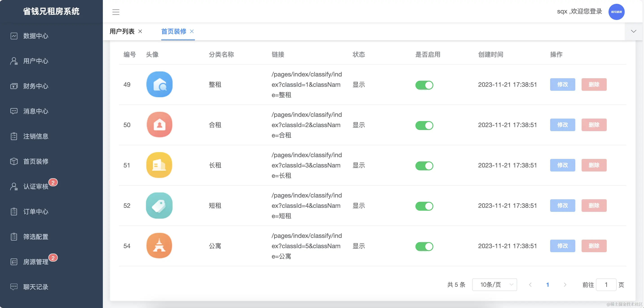
Task: Open 认证审核 with badge 2
Action: pyautogui.click(x=35, y=187)
